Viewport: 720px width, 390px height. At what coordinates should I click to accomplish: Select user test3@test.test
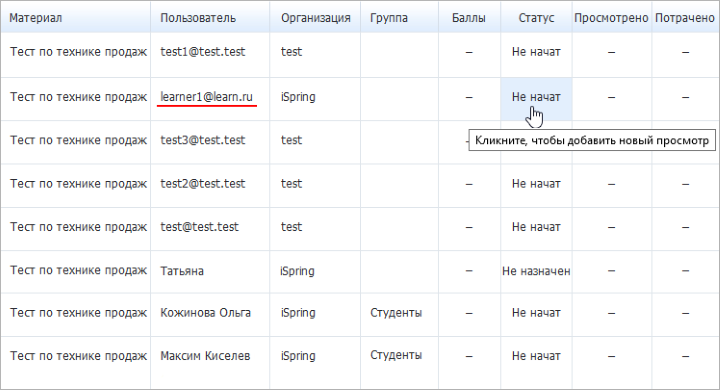202,140
